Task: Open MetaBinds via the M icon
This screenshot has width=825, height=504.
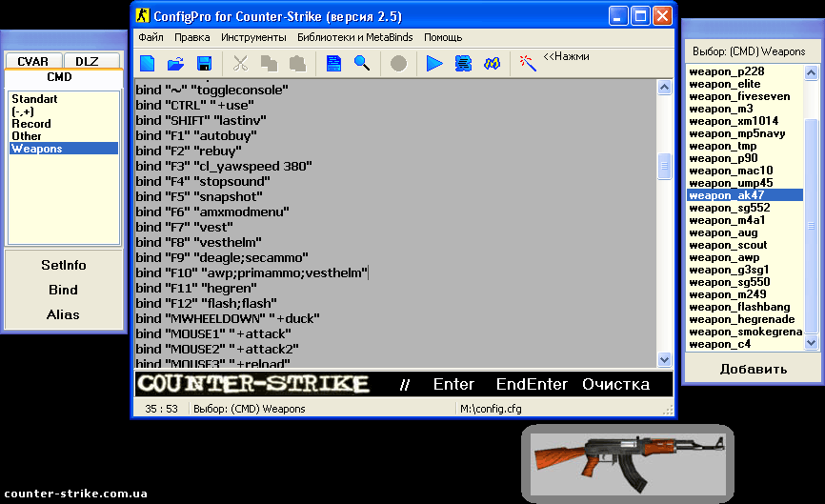Action: [x=492, y=64]
